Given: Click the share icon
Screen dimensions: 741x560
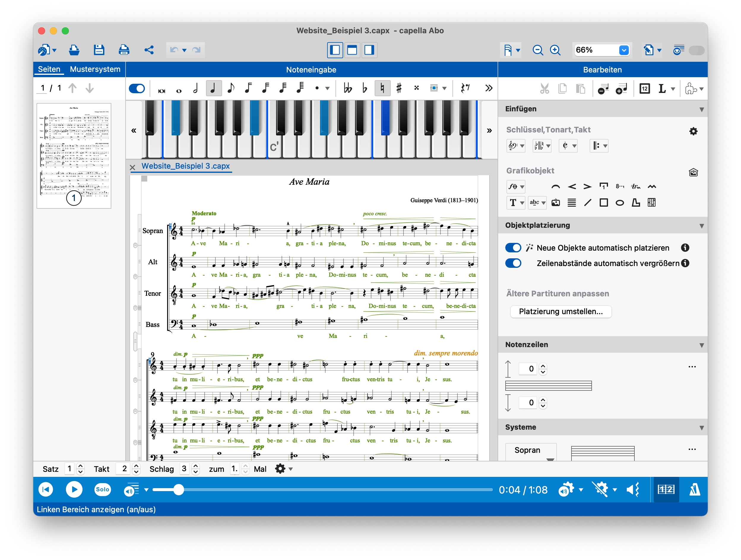Looking at the screenshot, I should 149,50.
